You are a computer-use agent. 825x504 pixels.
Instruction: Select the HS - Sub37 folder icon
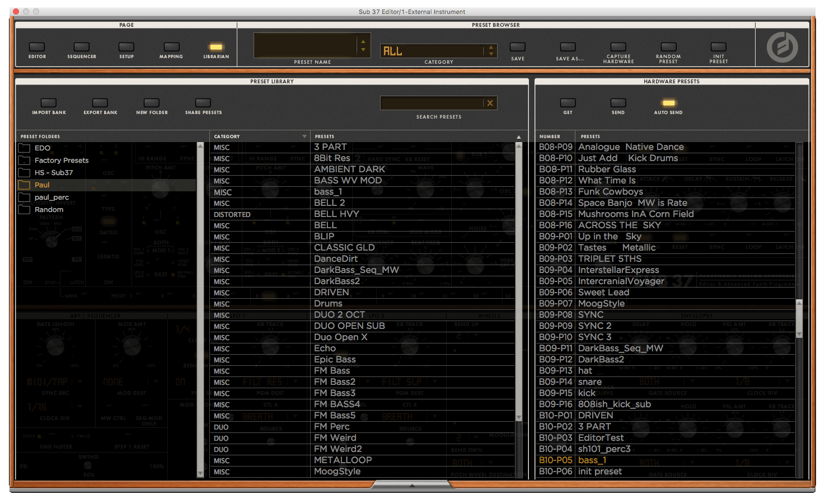coord(24,173)
